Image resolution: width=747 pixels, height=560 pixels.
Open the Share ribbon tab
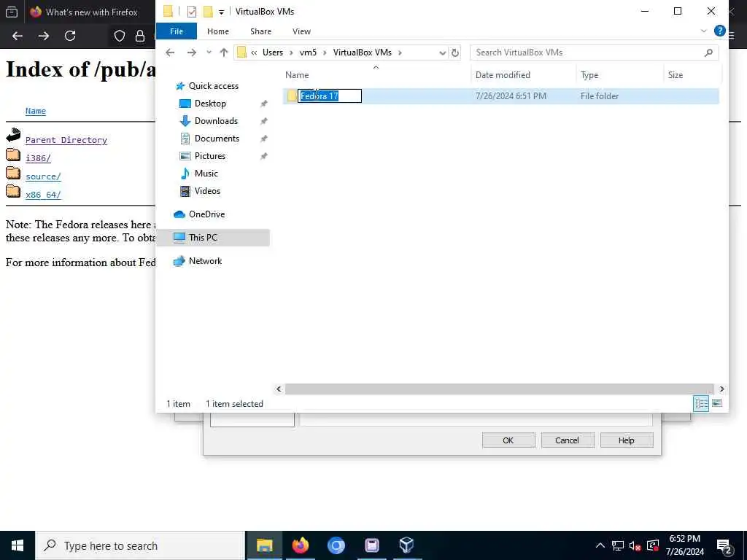point(260,31)
